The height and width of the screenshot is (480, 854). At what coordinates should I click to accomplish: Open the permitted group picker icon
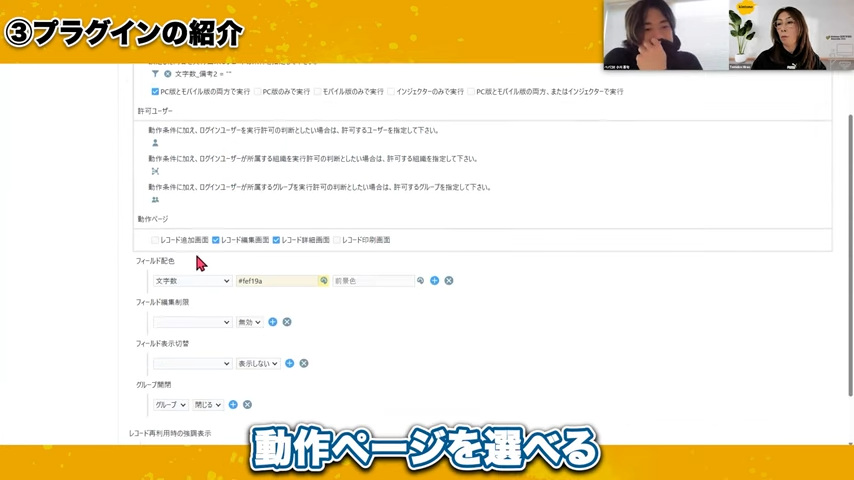(x=155, y=199)
